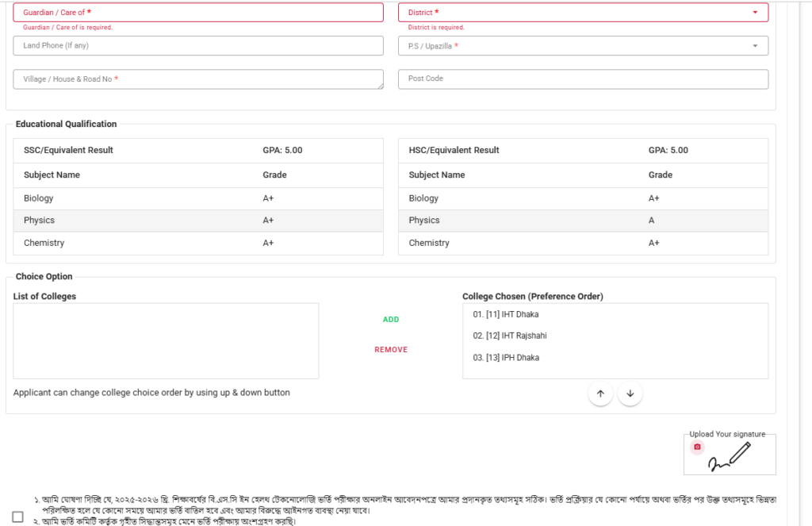Screen dimensions: 812x526
Task: Expand the P.S / Upazilla dropdown
Action: tap(583, 46)
